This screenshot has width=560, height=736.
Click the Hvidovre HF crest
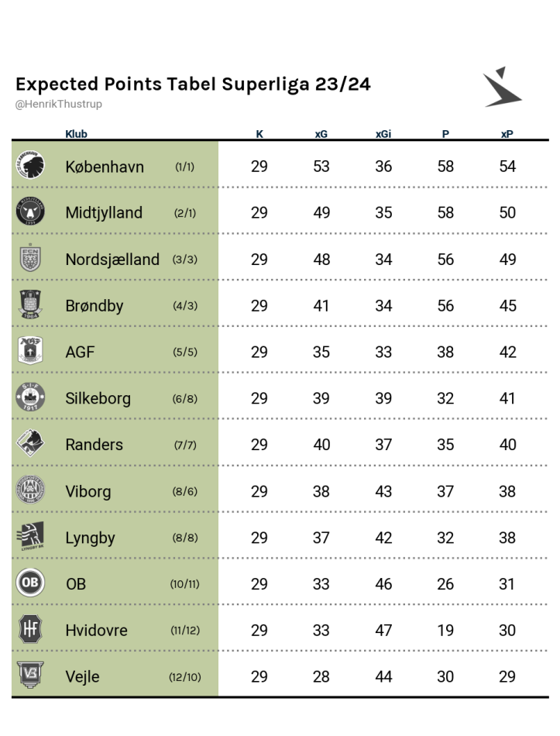(x=30, y=628)
